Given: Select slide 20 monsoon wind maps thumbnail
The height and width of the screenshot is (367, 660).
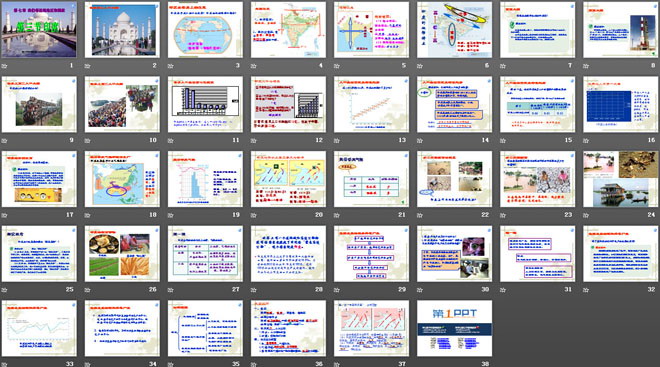Looking at the screenshot, I should click(288, 179).
